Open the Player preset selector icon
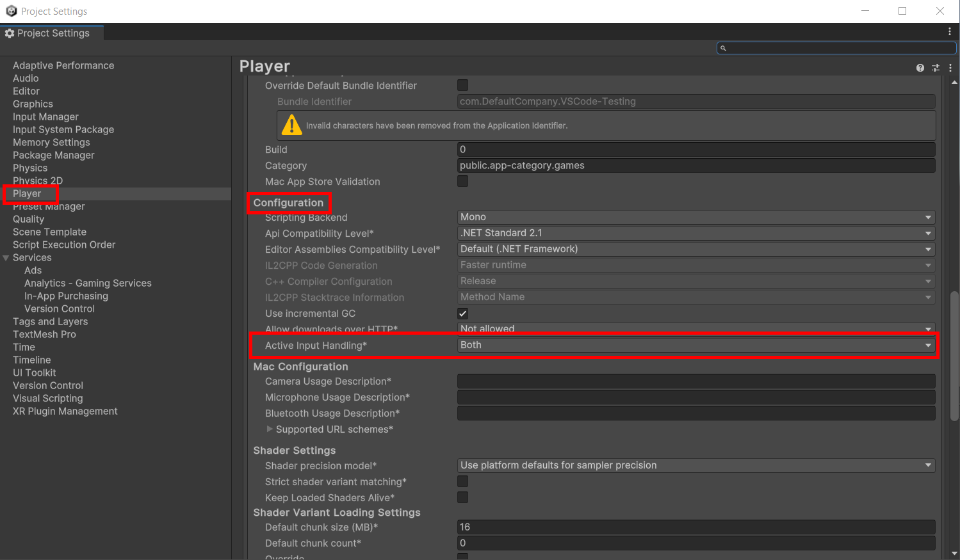 pyautogui.click(x=936, y=68)
